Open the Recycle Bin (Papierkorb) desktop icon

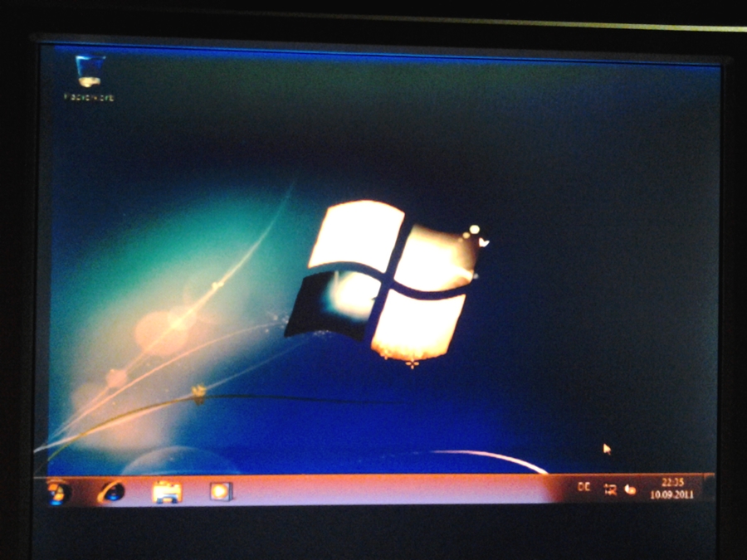pos(89,78)
